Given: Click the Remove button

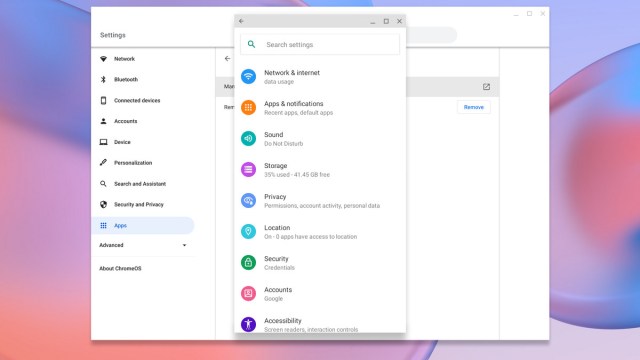Looking at the screenshot, I should coord(473,107).
